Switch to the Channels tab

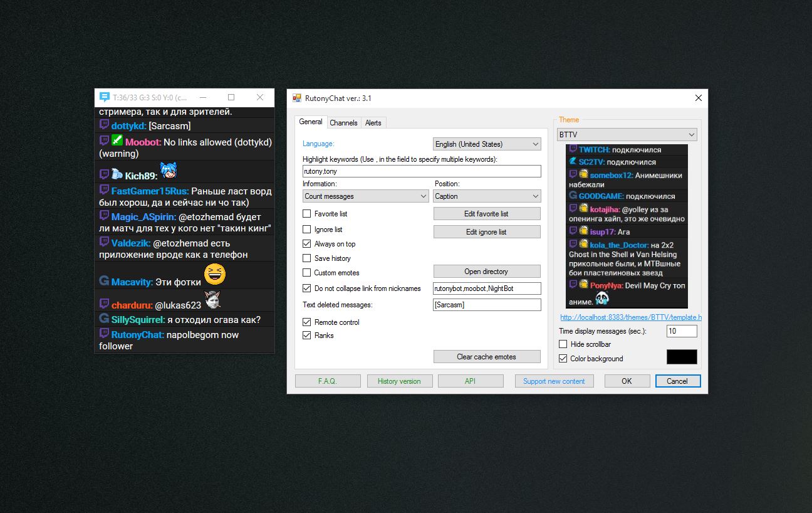[x=343, y=122]
